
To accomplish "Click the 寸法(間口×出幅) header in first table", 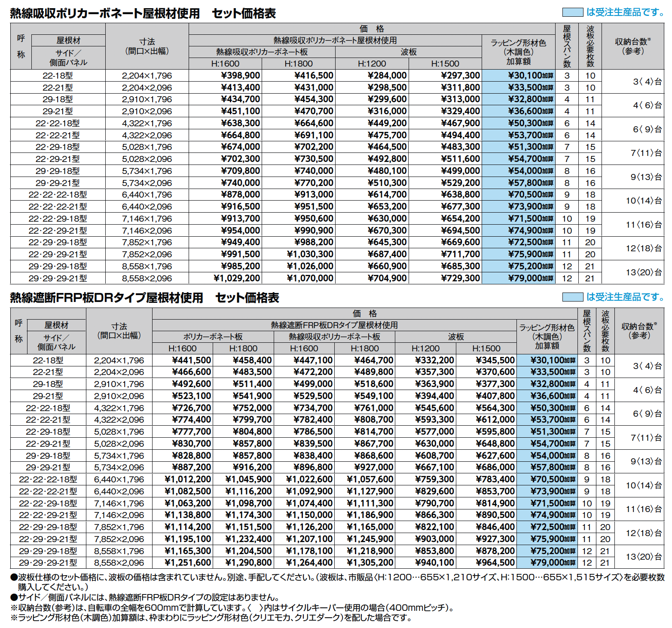I will click(147, 46).
